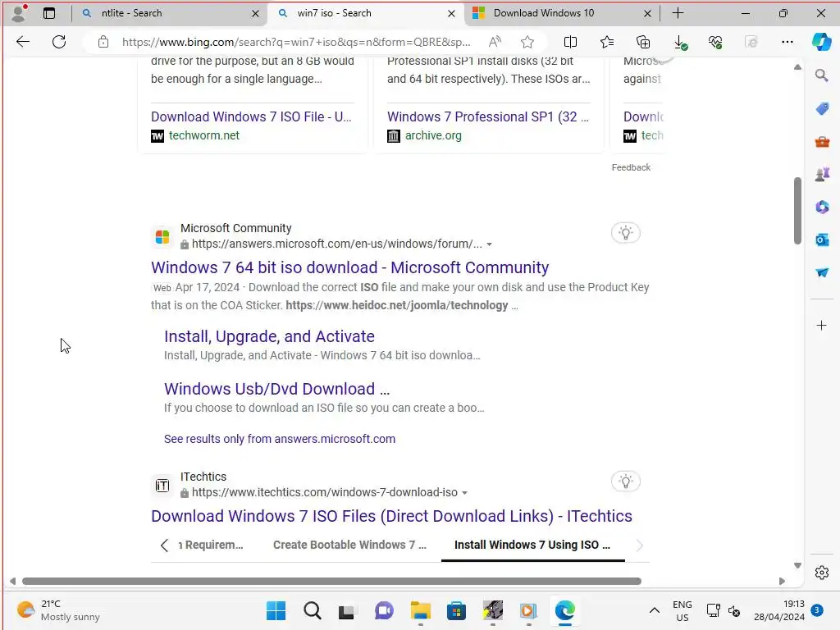This screenshot has width=840, height=630.
Task: Select the Create Bootable Windows 7 tab
Action: pos(349,545)
